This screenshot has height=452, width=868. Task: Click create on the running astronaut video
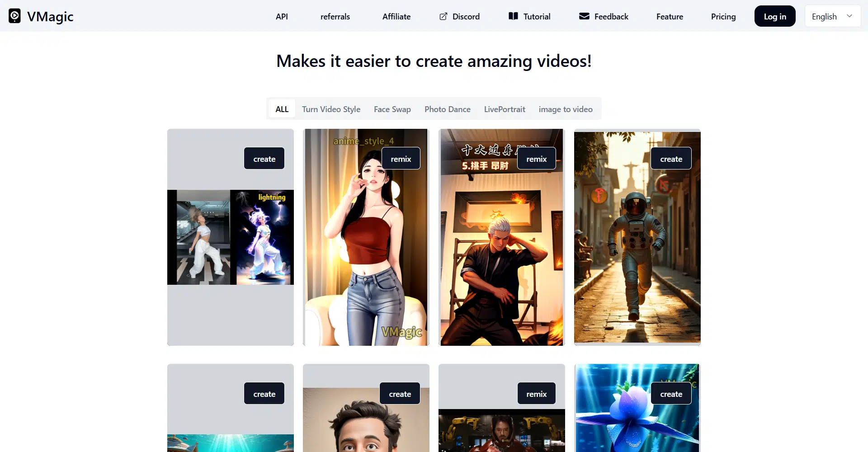click(x=671, y=159)
